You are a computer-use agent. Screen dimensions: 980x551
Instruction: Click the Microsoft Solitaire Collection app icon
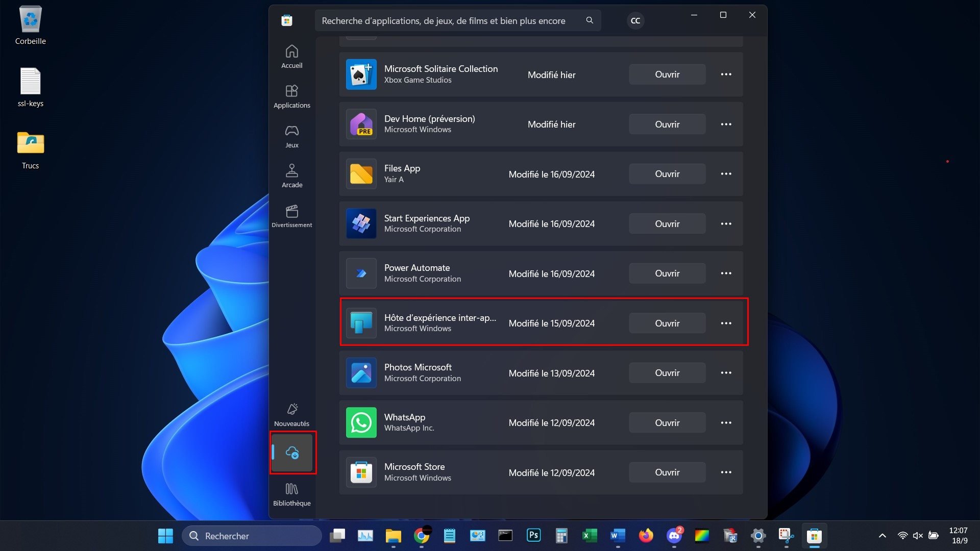click(x=361, y=74)
